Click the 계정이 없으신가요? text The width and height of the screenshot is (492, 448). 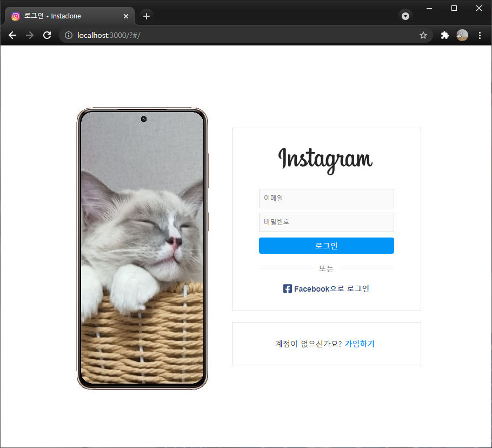click(x=308, y=344)
